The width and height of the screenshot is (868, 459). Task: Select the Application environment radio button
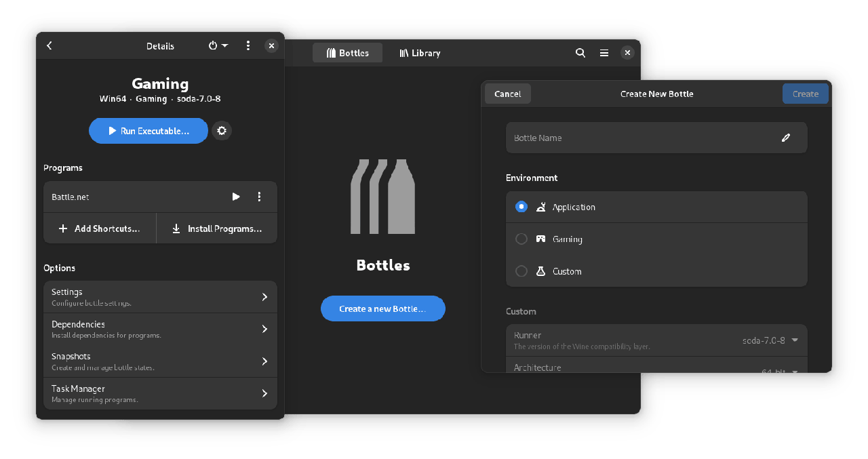tap(521, 207)
